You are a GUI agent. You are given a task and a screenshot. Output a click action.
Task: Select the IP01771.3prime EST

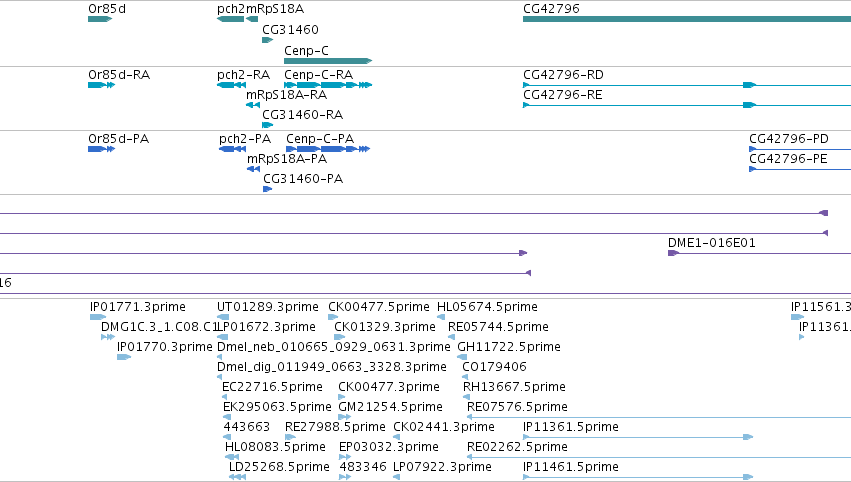(98, 317)
